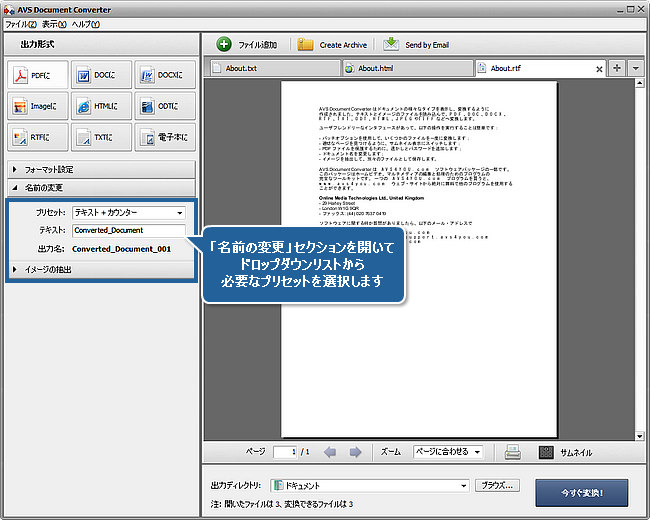Select PDF output format button
This screenshot has width=650, height=520.
[x=38, y=75]
